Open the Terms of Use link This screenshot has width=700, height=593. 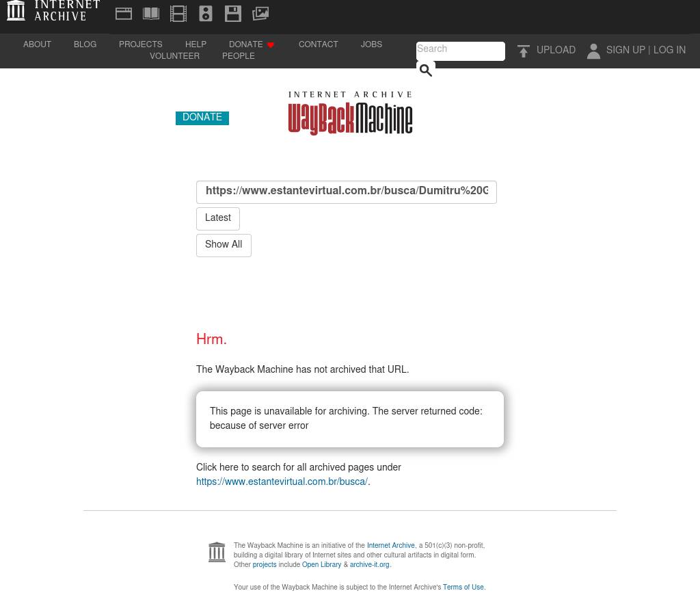[463, 588]
